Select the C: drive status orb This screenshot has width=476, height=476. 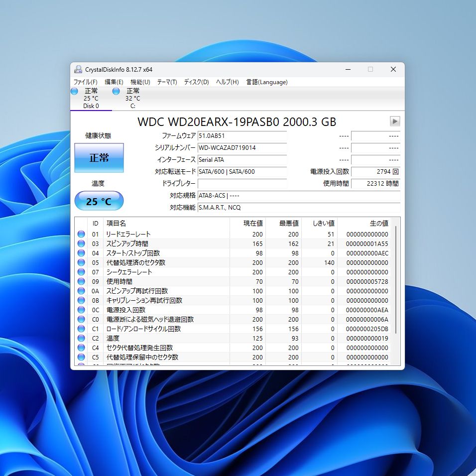116,91
